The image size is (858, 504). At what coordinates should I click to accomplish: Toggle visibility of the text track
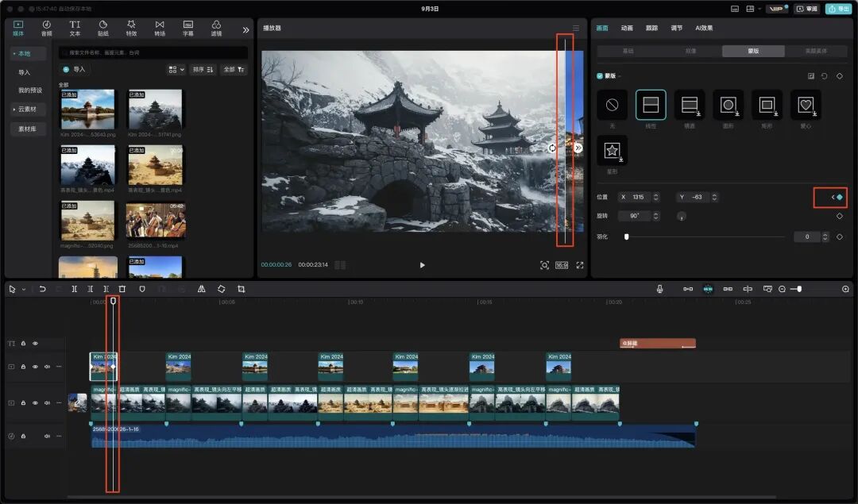[35, 344]
